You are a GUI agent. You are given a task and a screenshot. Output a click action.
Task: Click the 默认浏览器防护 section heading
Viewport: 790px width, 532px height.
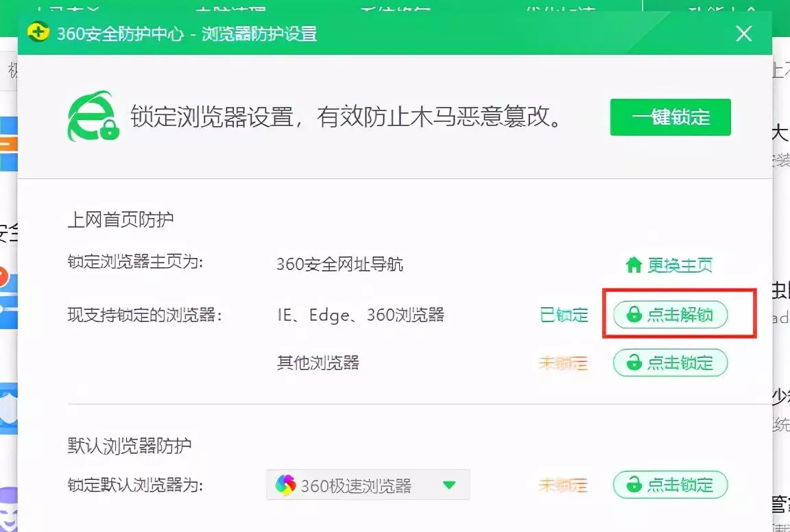point(130,446)
